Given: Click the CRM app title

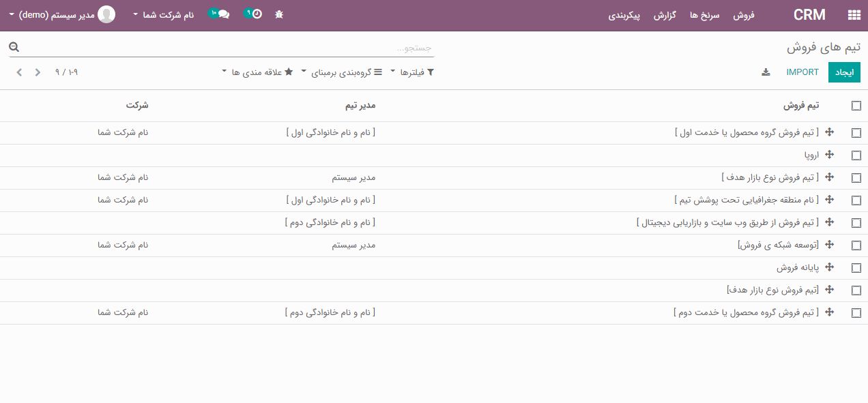Looking at the screenshot, I should coord(809,14).
